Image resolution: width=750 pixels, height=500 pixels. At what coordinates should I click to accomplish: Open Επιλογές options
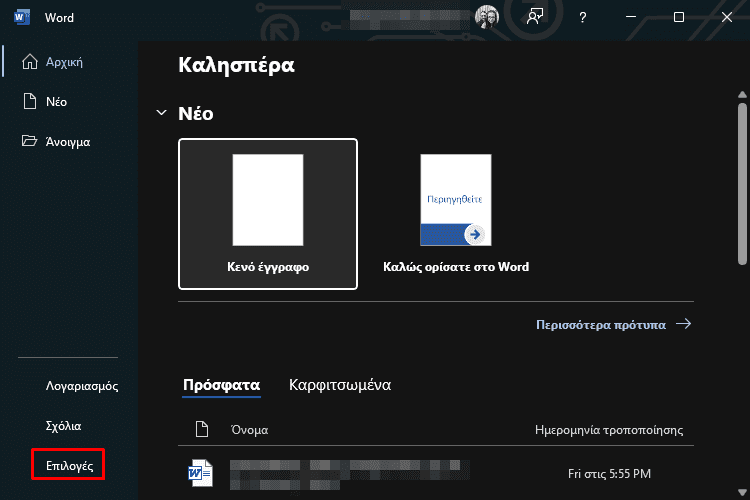[69, 466]
